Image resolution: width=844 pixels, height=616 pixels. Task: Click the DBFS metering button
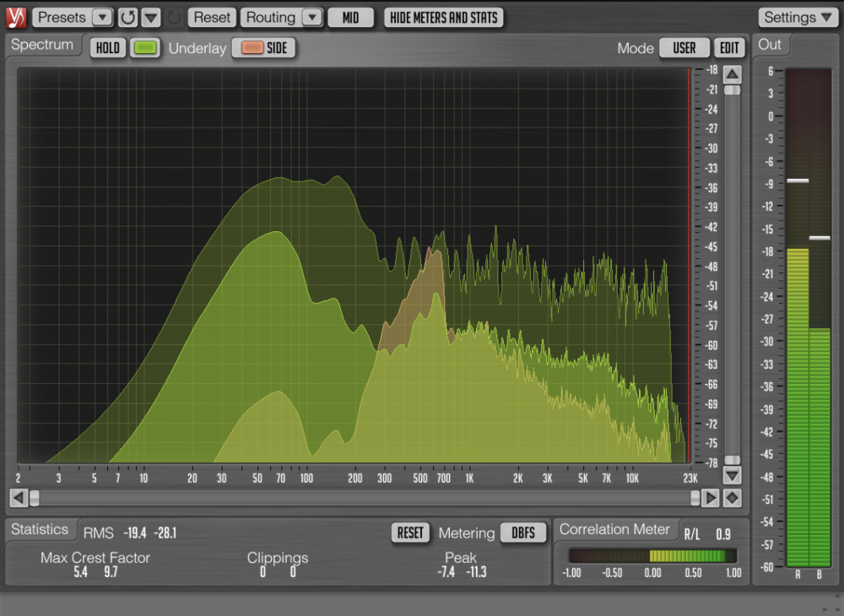522,533
